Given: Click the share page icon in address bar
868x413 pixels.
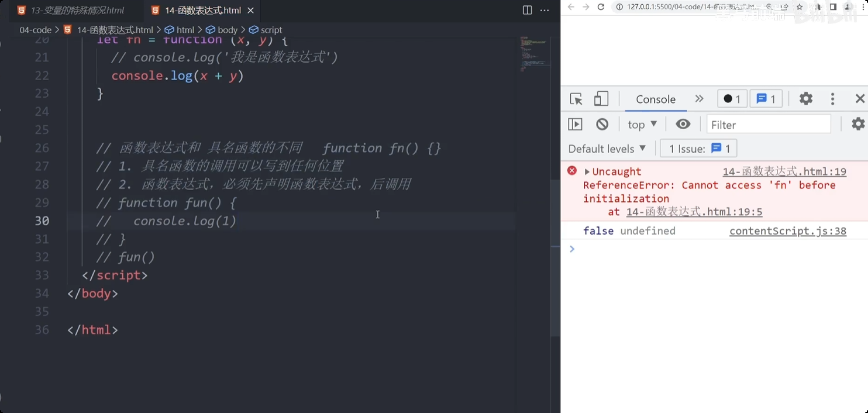Looking at the screenshot, I should 784,7.
